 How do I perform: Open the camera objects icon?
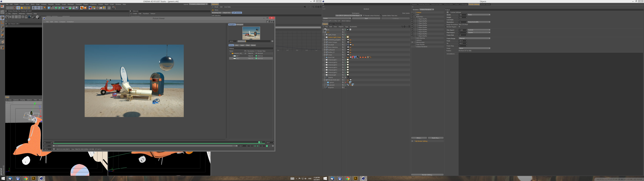(66, 8)
